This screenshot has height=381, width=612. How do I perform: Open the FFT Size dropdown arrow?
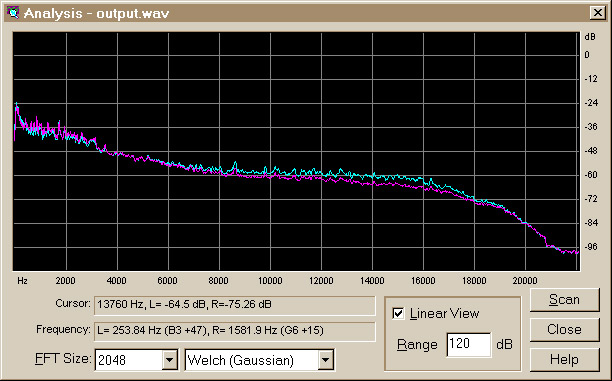click(169, 360)
